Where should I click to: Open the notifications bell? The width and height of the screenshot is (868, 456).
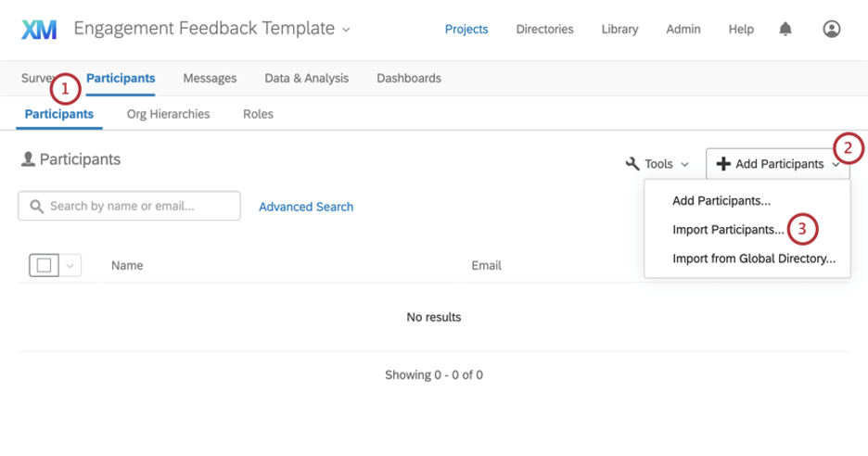(785, 30)
